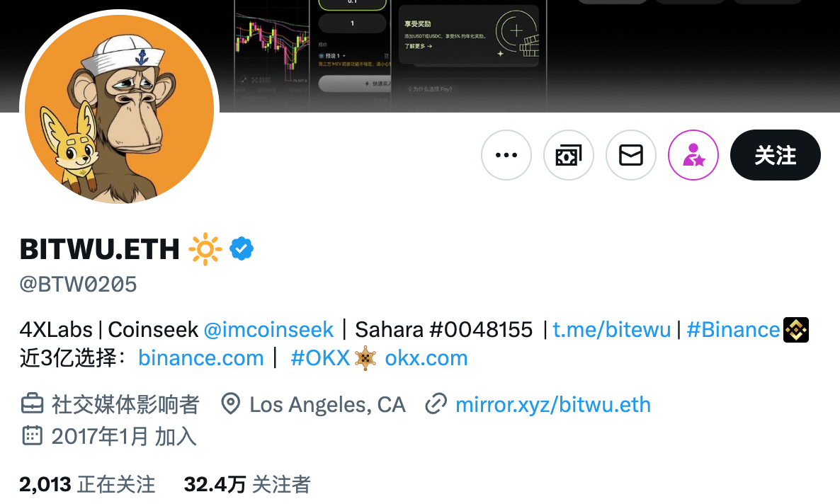The height and width of the screenshot is (504, 840).
Task: Click the Binance logo emoji in bio
Action: click(x=796, y=329)
